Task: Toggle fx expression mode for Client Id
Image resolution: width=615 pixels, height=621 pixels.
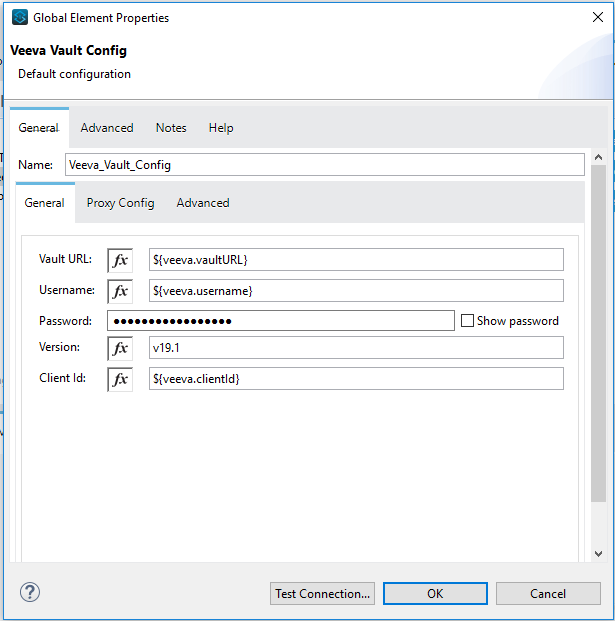Action: (120, 380)
